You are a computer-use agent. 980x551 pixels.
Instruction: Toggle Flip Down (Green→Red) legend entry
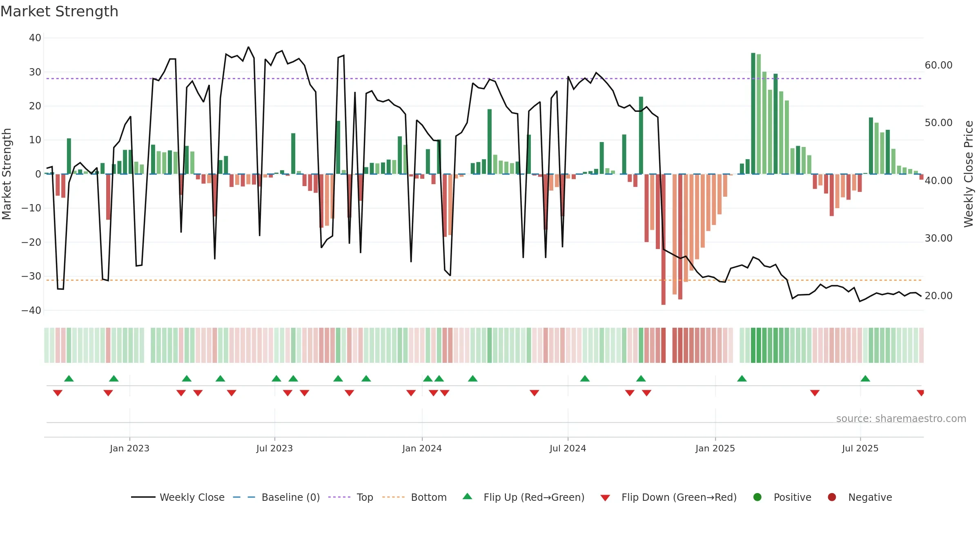pyautogui.click(x=668, y=497)
